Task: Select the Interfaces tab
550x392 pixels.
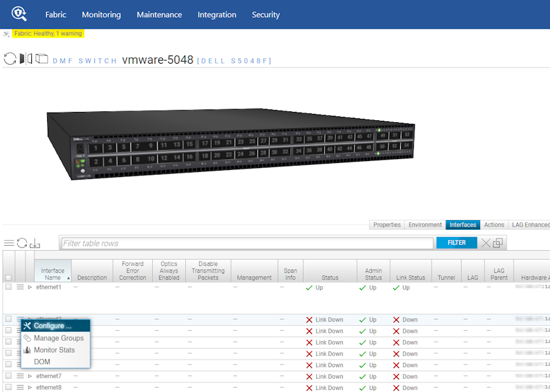Action: click(x=463, y=225)
